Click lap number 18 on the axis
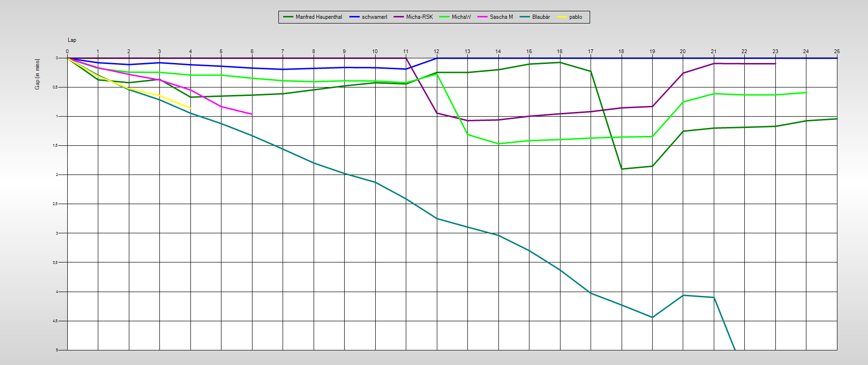This screenshot has width=868, height=365. coord(621,51)
